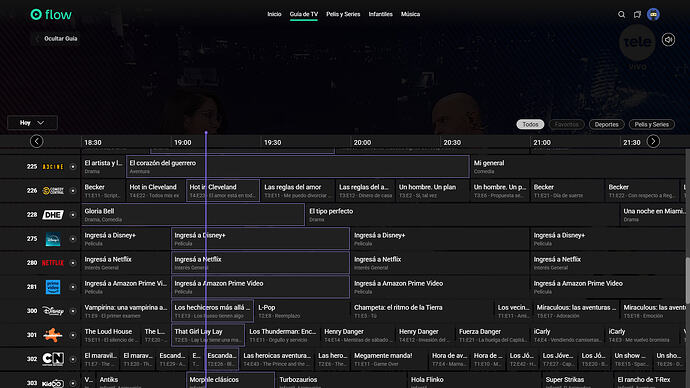Open Los hechiceros más allá program
The width and height of the screenshot is (690, 388).
[x=212, y=311]
